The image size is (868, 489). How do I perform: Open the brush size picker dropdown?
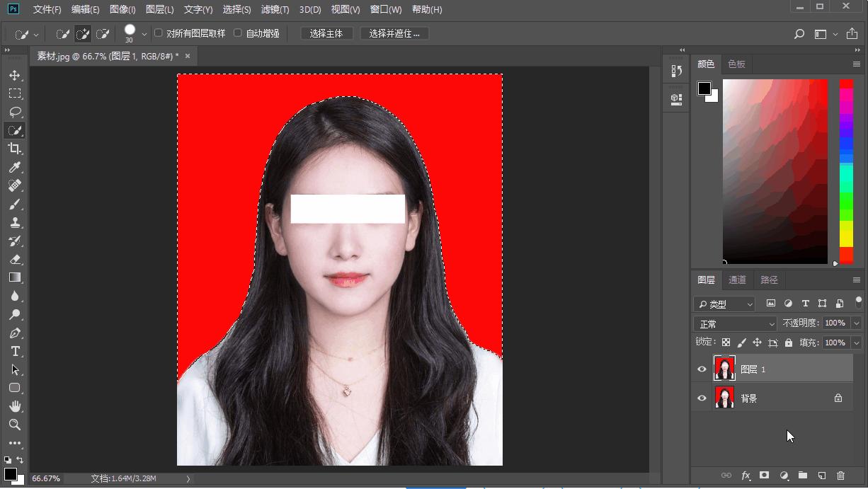[x=143, y=33]
